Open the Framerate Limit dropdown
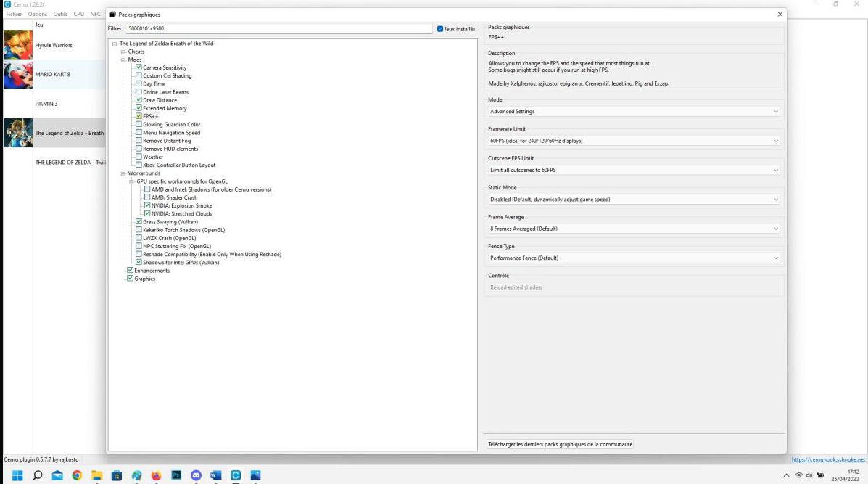 633,141
